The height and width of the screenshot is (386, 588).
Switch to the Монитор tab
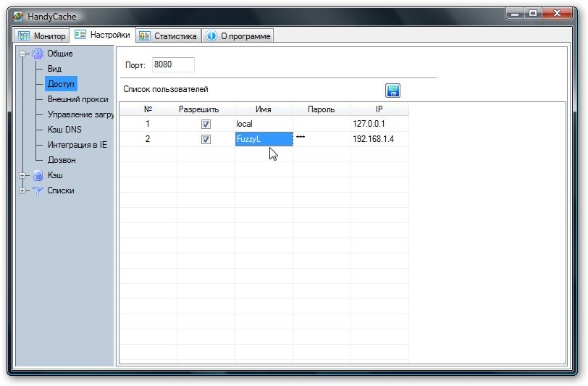(x=41, y=36)
